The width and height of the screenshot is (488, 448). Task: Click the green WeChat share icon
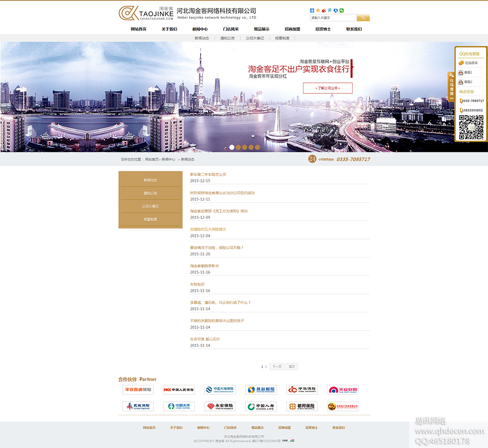342,10
